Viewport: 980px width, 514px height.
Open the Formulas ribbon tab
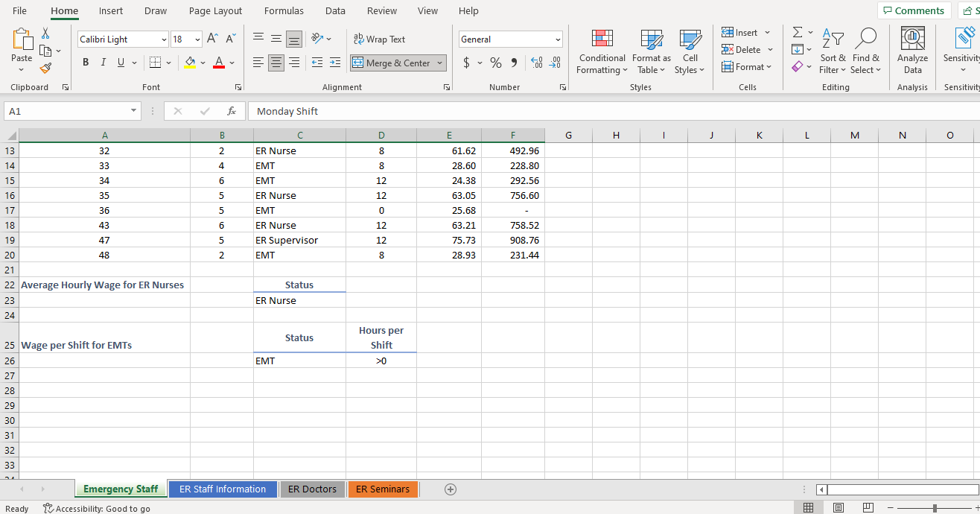point(284,10)
